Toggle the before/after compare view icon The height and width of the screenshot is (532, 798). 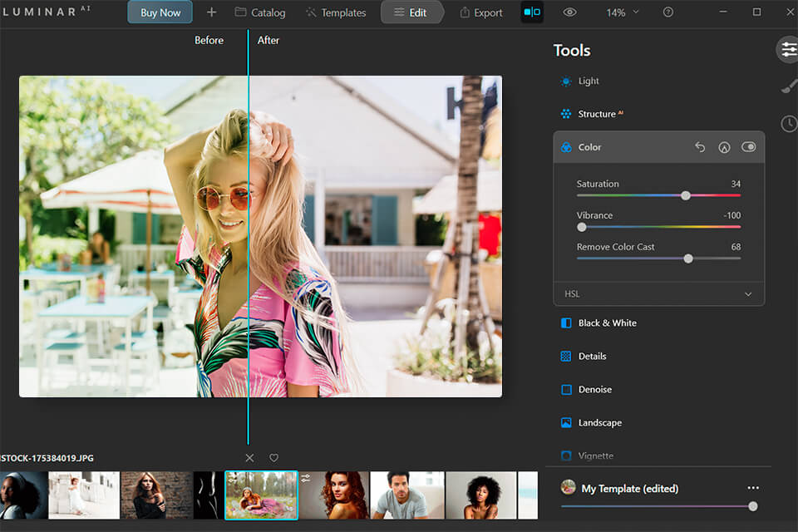coord(532,12)
